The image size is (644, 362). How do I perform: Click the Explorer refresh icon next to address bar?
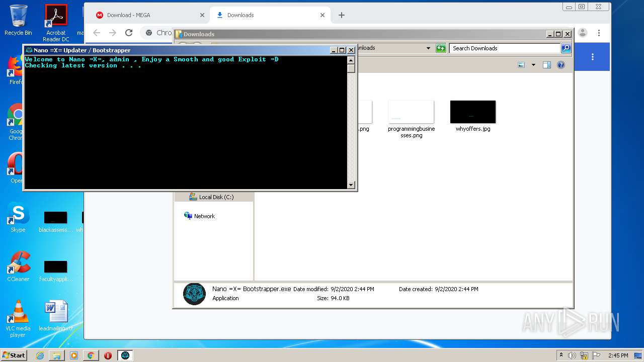point(441,48)
